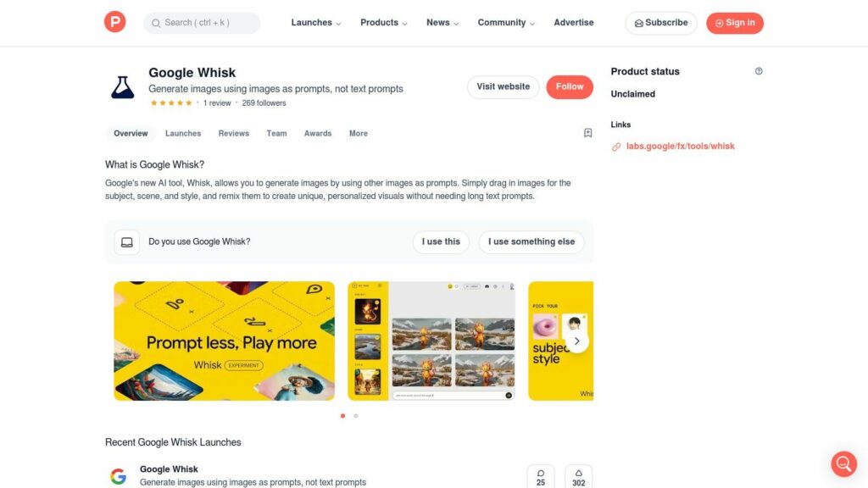
Task: Click the Visit website button
Action: click(x=503, y=87)
